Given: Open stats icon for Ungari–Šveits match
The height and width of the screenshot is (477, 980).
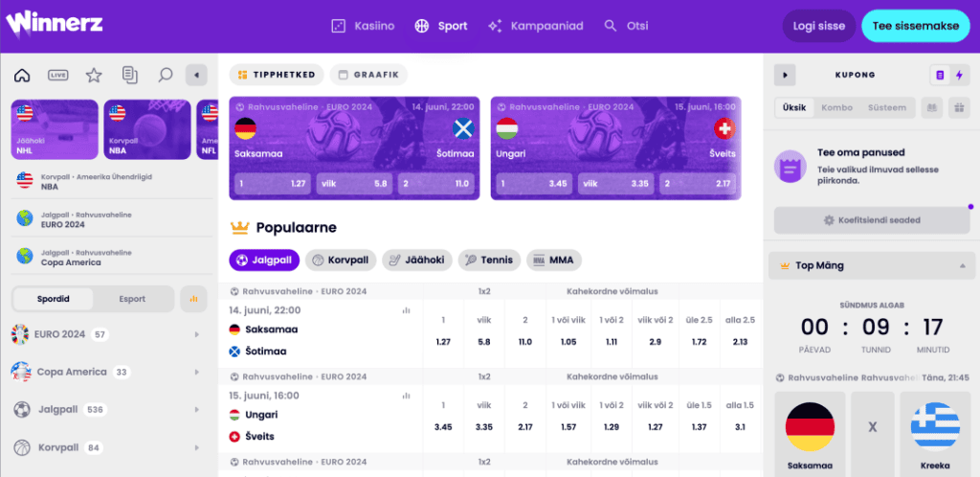Looking at the screenshot, I should pyautogui.click(x=407, y=395).
